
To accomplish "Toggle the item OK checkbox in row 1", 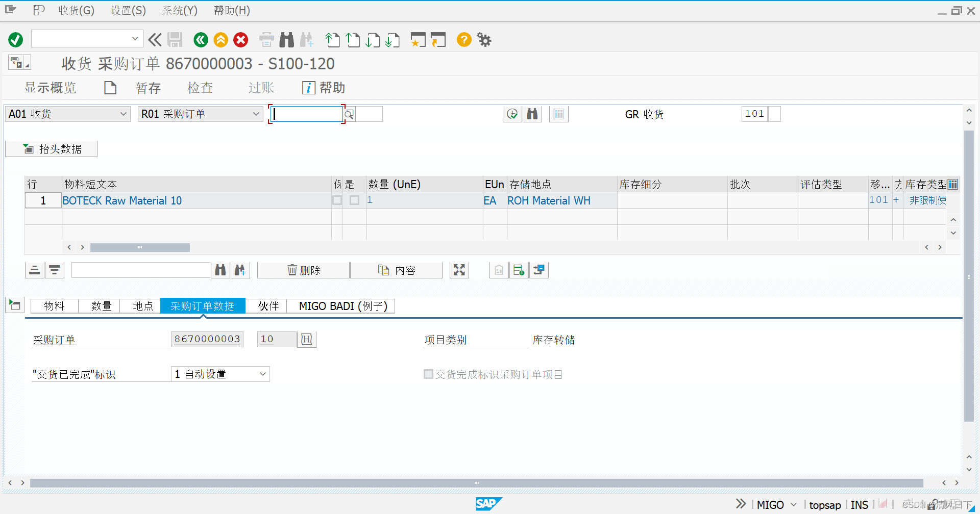I will click(354, 200).
